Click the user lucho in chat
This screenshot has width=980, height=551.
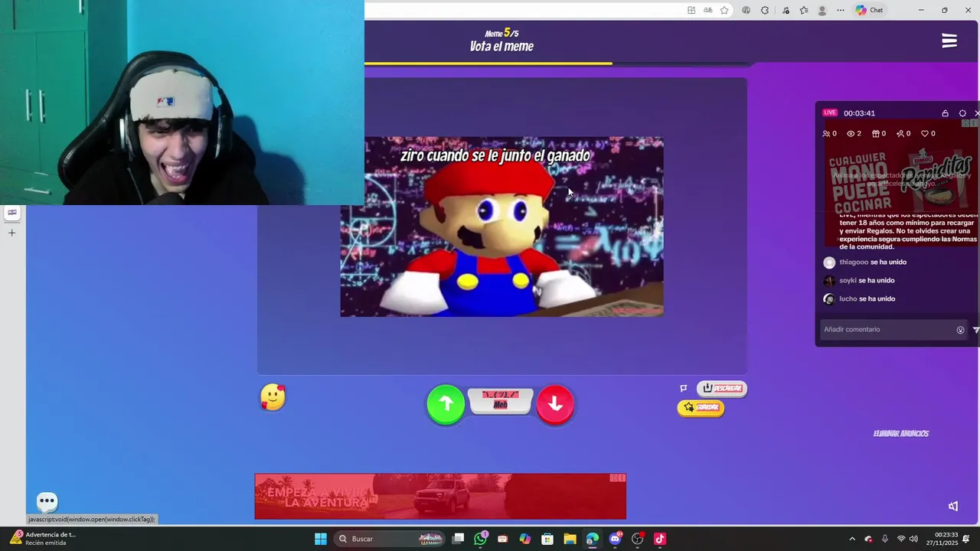click(848, 299)
